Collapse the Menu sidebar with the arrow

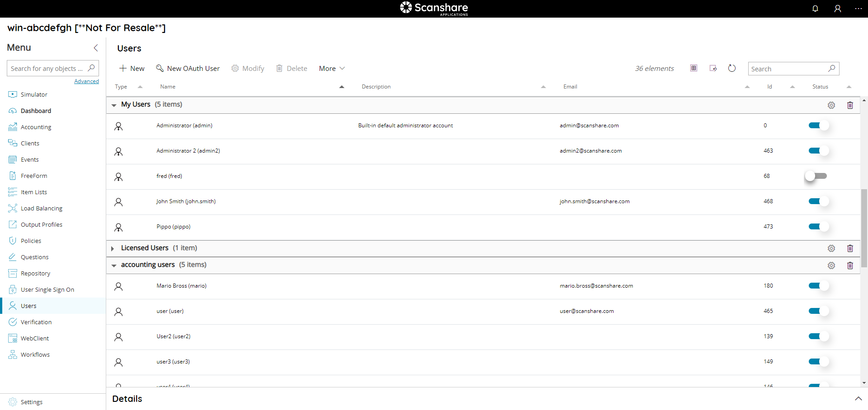tap(96, 48)
